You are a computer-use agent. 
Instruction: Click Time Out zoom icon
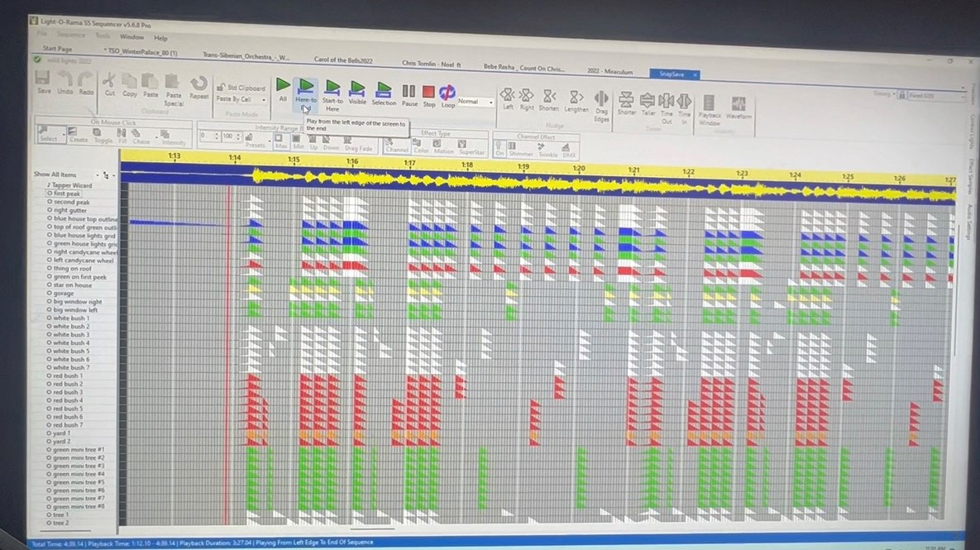[667, 108]
